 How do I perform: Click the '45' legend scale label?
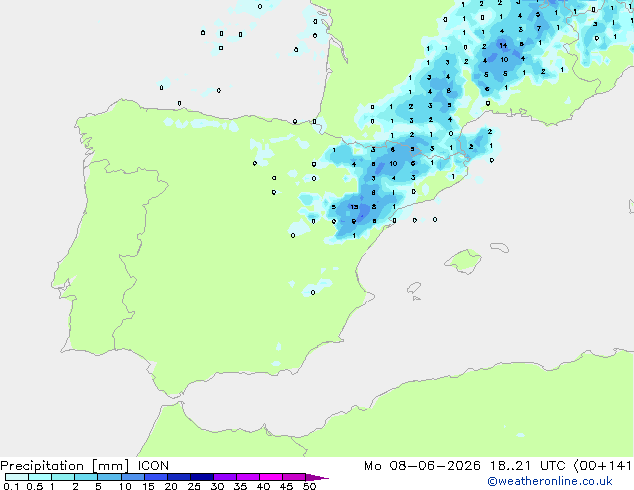[x=286, y=486]
